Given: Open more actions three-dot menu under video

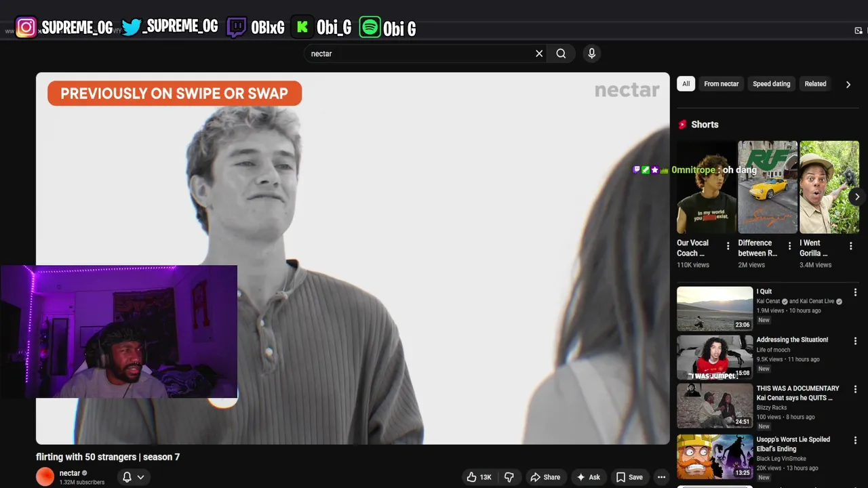Looking at the screenshot, I should (661, 477).
